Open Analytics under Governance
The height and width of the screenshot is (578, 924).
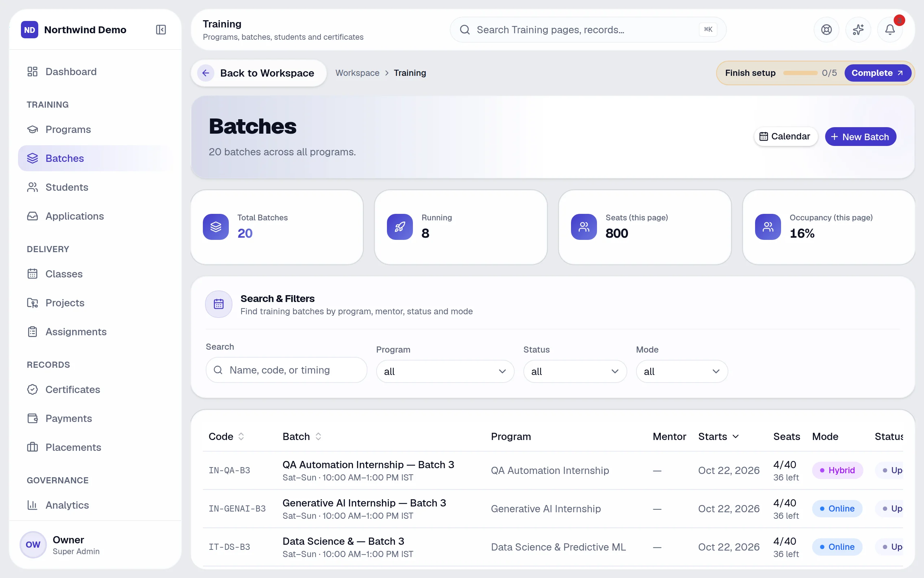click(x=95, y=505)
